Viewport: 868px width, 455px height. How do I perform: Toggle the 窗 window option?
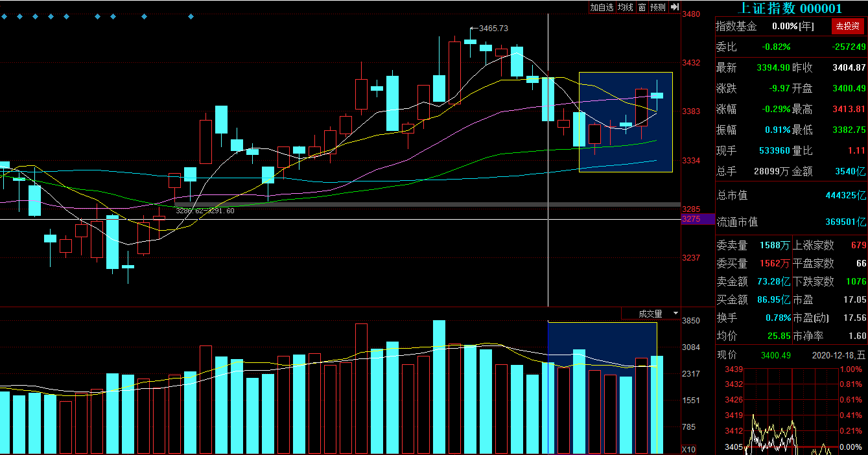click(642, 7)
